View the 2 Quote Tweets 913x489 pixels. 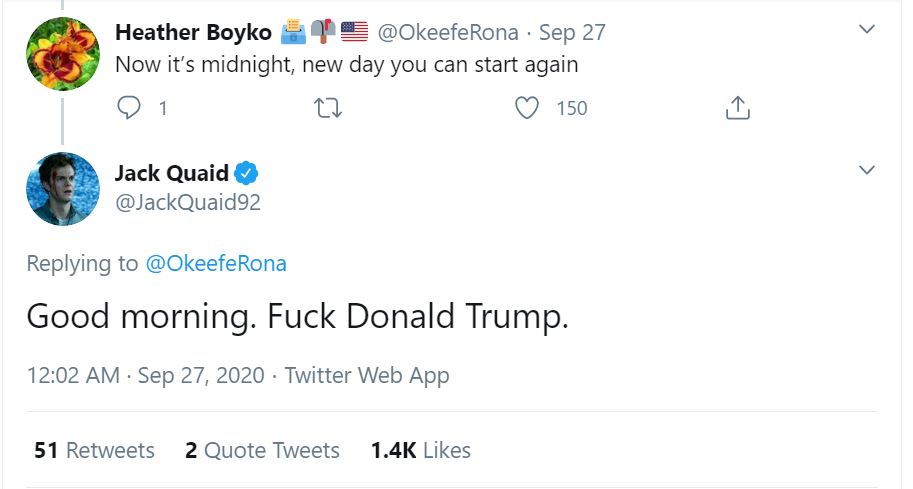(x=262, y=450)
